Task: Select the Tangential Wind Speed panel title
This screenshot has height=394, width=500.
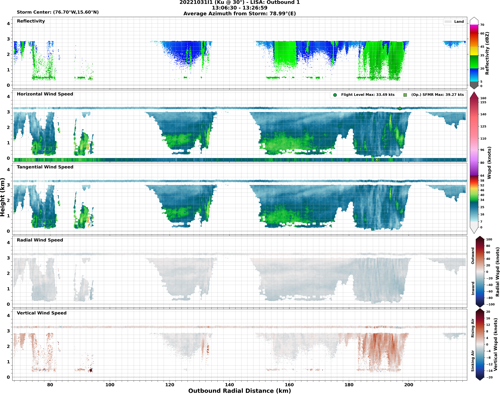Action: [x=45, y=167]
